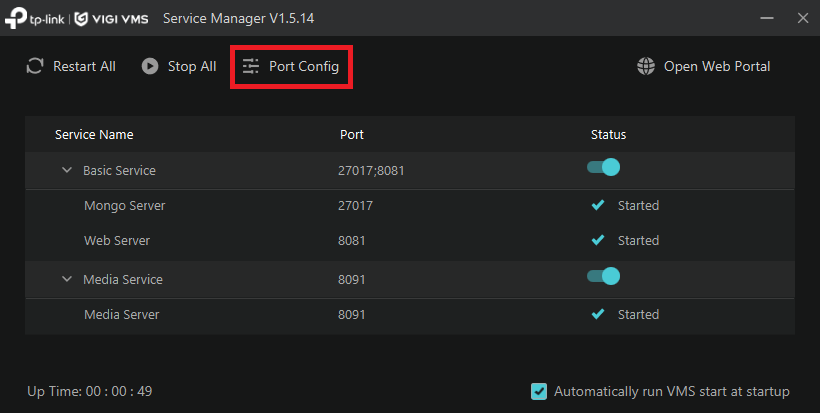Click the TP-Link VIGI VMS logo
Screen dimensions: 820x413
76,17
